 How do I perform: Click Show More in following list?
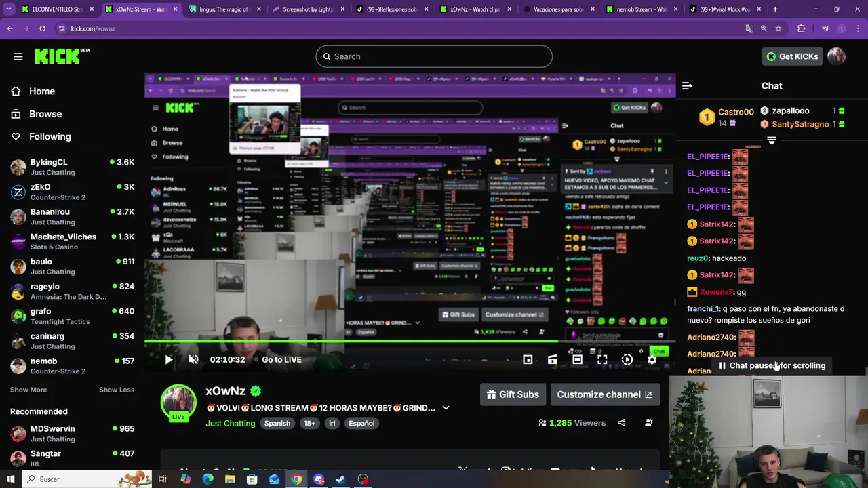[28, 390]
